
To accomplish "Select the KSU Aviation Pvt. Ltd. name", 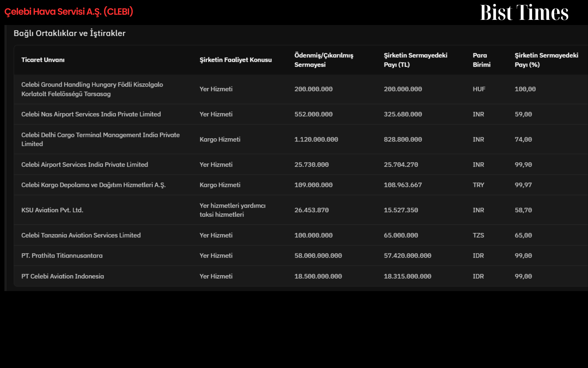I will 52,210.
